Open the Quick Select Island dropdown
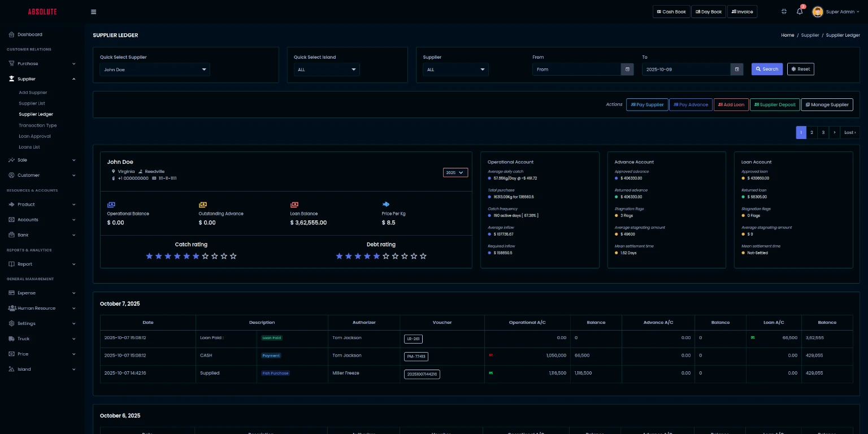The width and height of the screenshot is (868, 434). [327, 70]
